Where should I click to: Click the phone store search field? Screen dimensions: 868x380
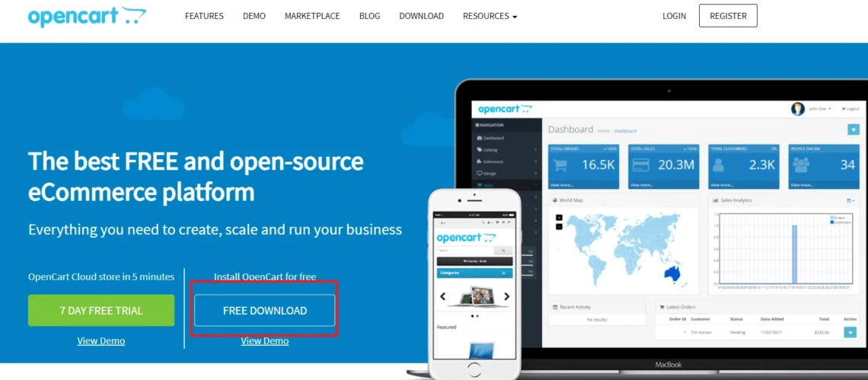pos(465,251)
